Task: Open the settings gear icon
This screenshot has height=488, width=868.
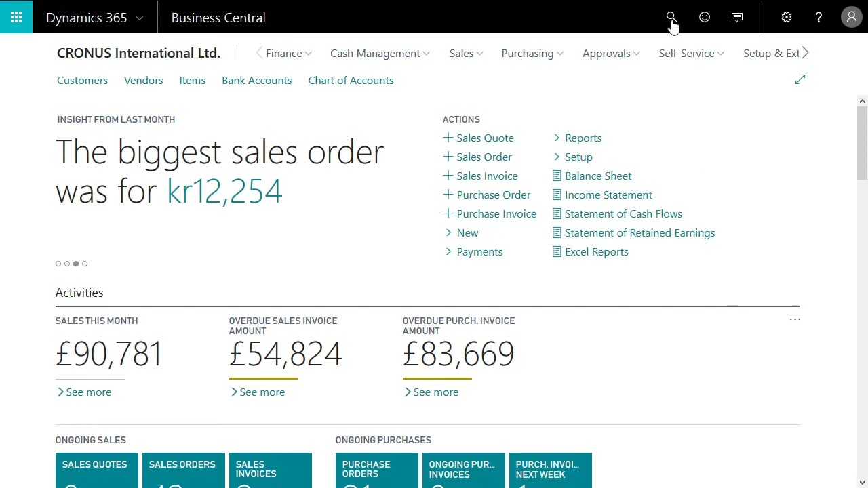Action: pyautogui.click(x=787, y=18)
